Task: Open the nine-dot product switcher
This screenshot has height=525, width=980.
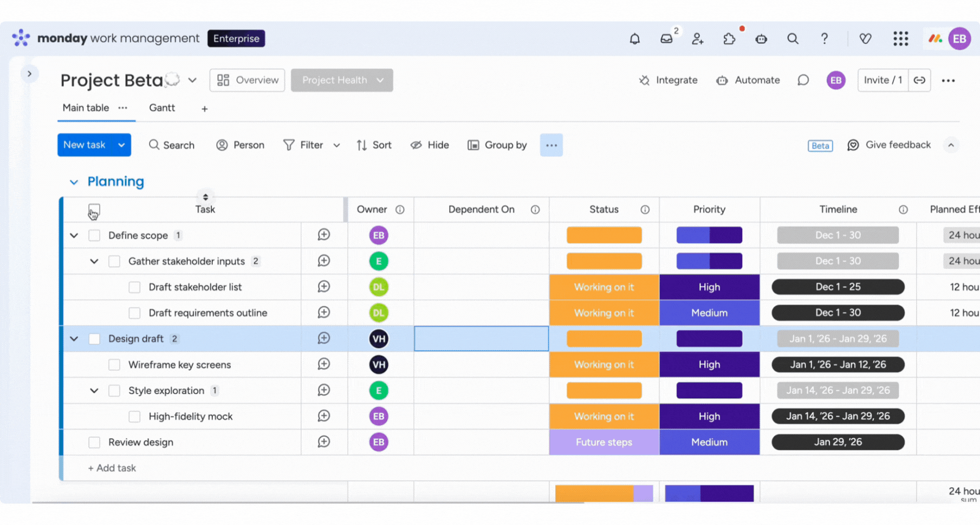Action: pyautogui.click(x=900, y=39)
